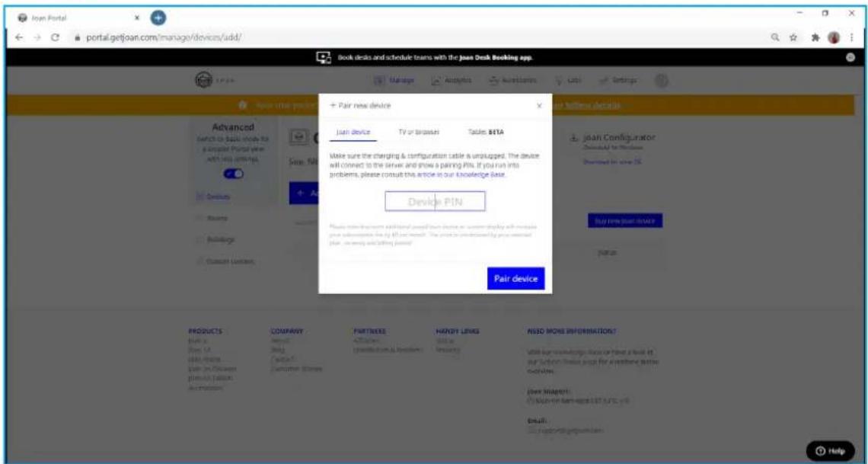Screen dimensions: 868x464
Task: Click the Pair device button
Action: coord(516,279)
